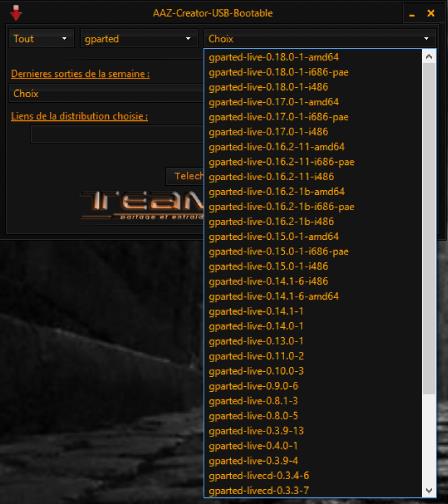Click the scroll up arrow in version list

429,57
